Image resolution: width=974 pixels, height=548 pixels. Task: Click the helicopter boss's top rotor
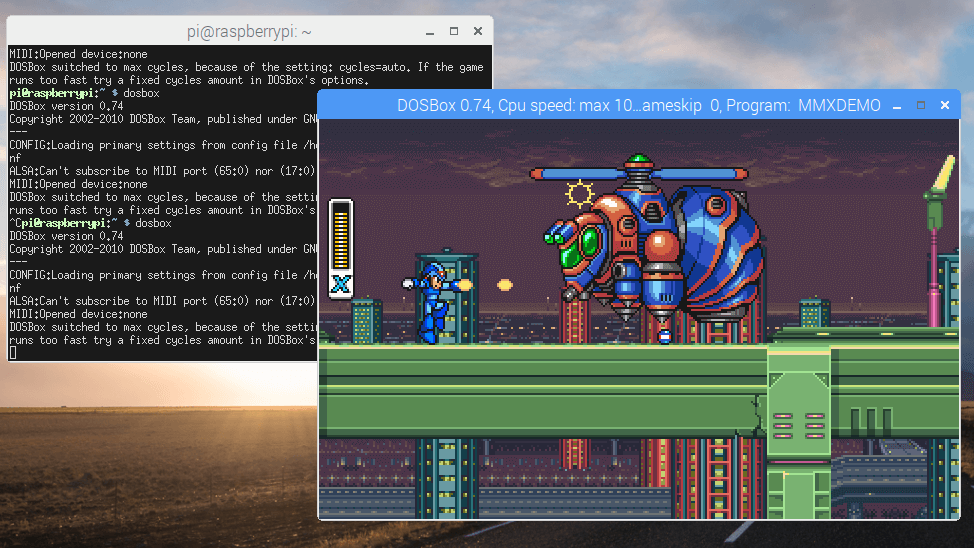point(639,173)
